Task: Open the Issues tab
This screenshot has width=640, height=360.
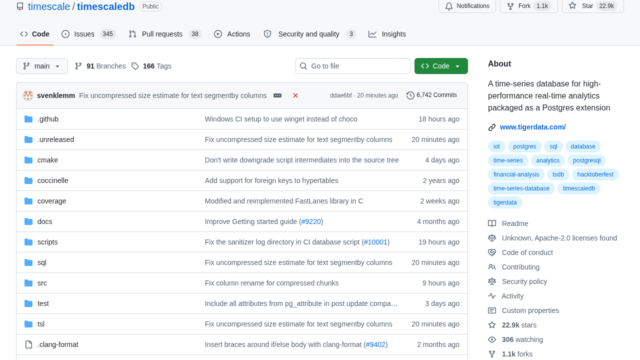Action: coord(89,34)
